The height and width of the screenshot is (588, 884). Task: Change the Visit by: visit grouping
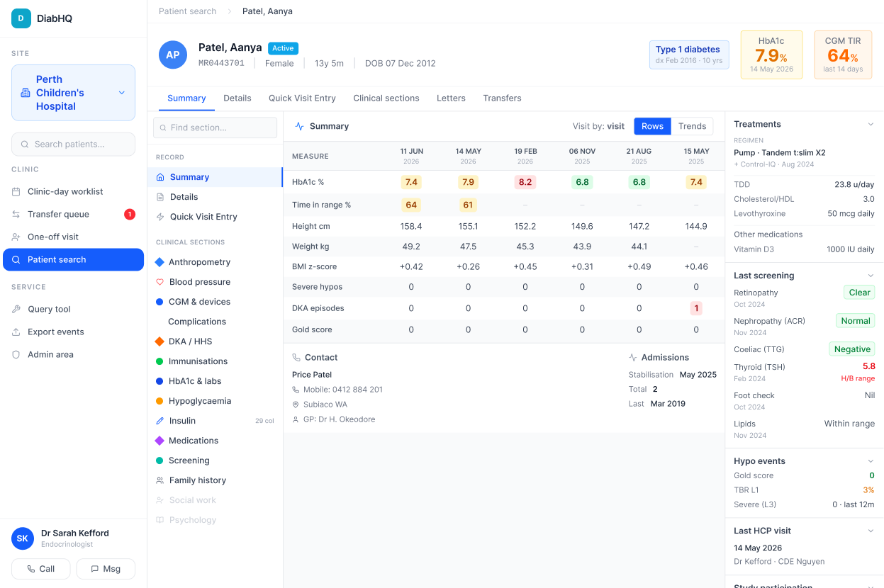click(x=598, y=126)
